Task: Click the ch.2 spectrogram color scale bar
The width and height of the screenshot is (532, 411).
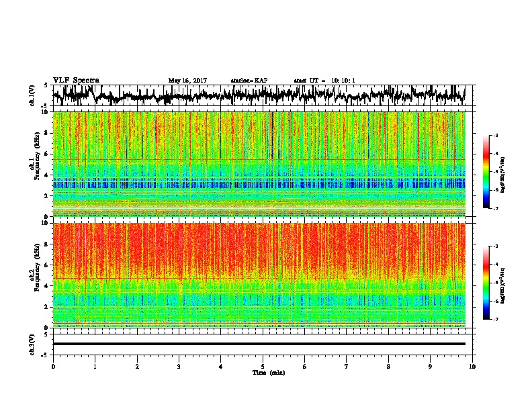Action: [x=486, y=283]
